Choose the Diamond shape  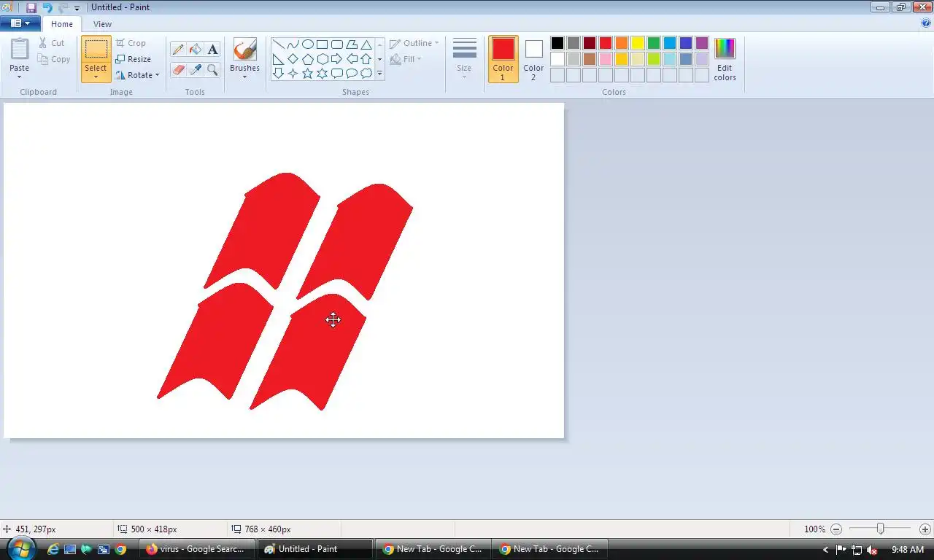[x=293, y=59]
